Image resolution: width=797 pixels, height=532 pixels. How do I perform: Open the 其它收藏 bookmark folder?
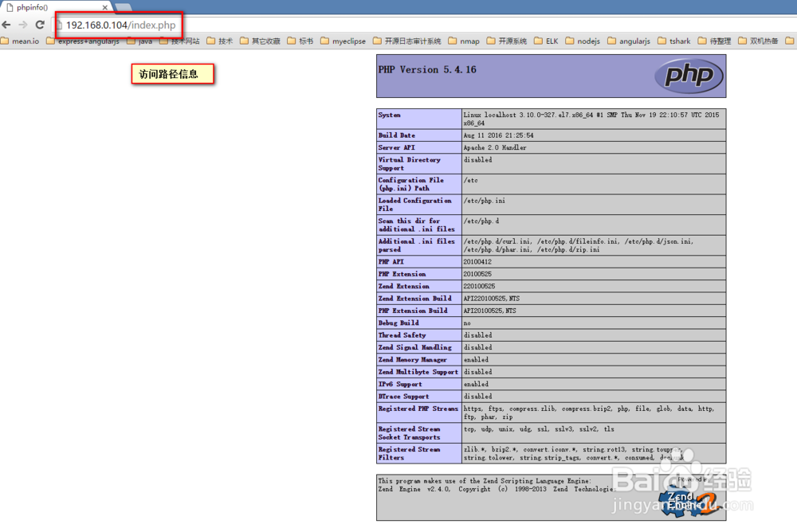coord(261,41)
